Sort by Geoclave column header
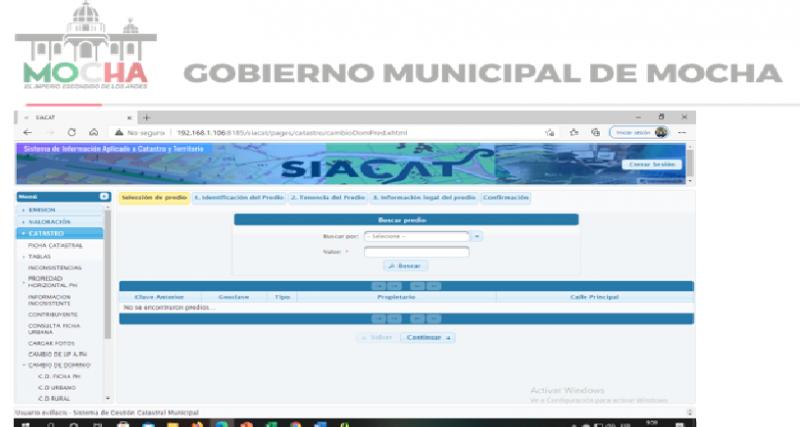The width and height of the screenshot is (800, 427). pyautogui.click(x=234, y=297)
